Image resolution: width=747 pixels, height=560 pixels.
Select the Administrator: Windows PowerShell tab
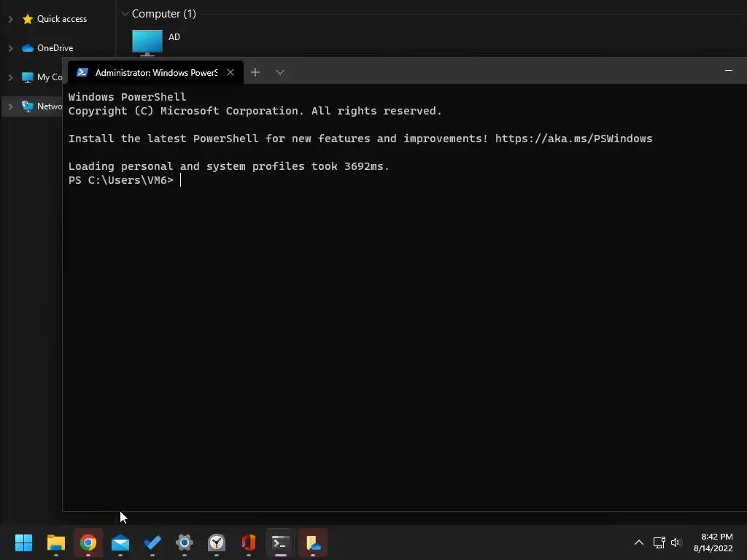coord(156,72)
